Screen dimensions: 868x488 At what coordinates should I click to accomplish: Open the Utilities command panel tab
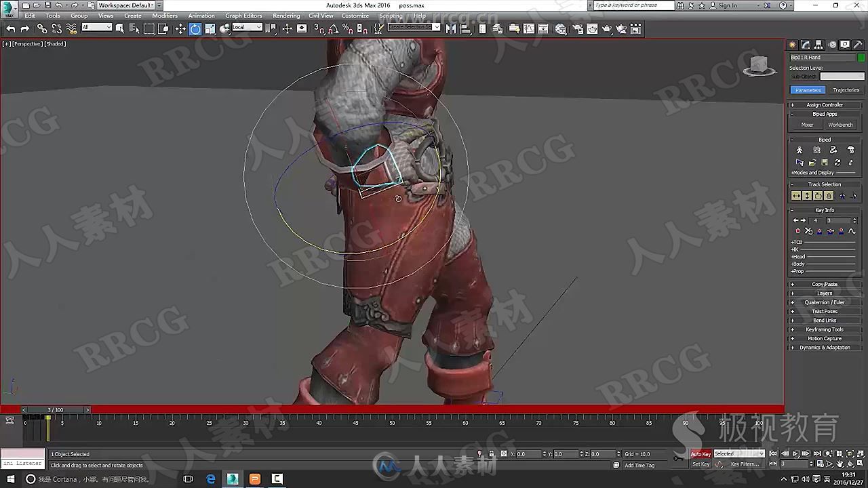858,45
